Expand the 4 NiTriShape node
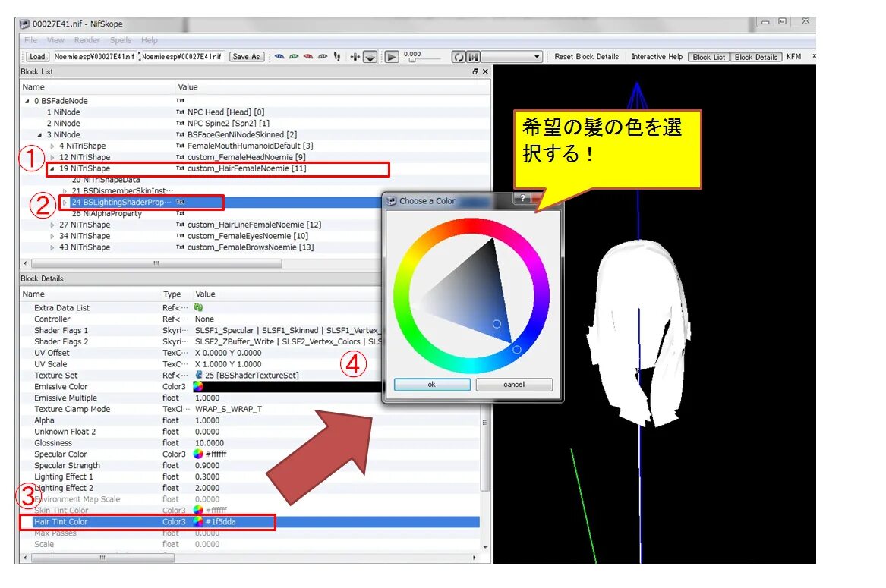The image size is (886, 588). point(52,146)
